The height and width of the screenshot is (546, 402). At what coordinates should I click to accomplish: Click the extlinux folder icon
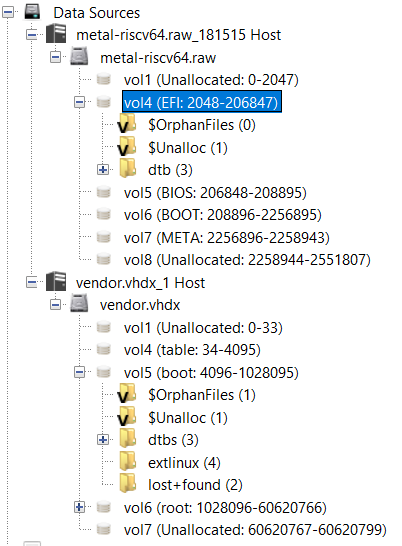tap(128, 461)
